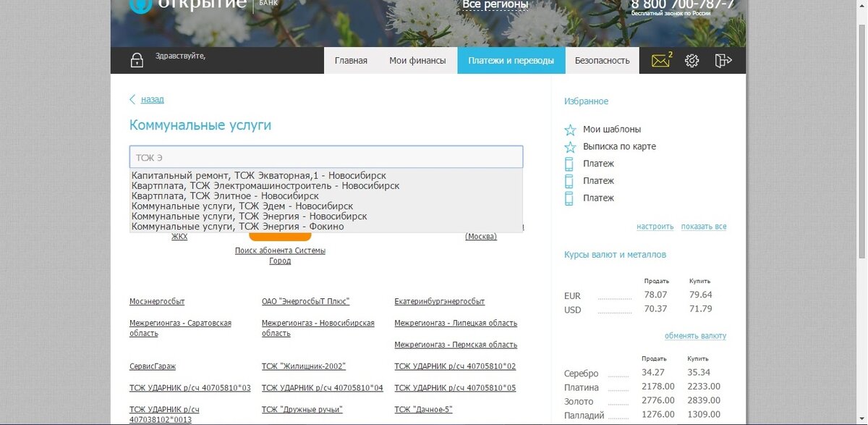The width and height of the screenshot is (868, 425).
Task: Open the Все регионы region selector
Action: click(x=495, y=5)
